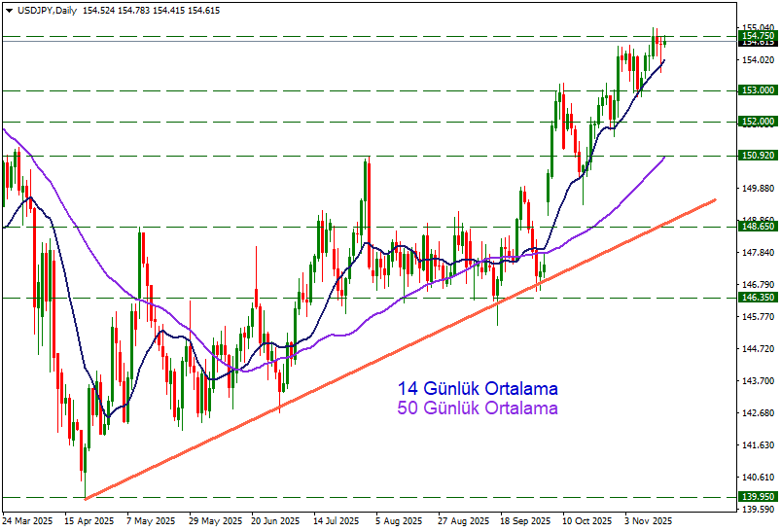Click the 144.720 value on price axis
The height and width of the screenshot is (532, 781).
click(x=758, y=348)
